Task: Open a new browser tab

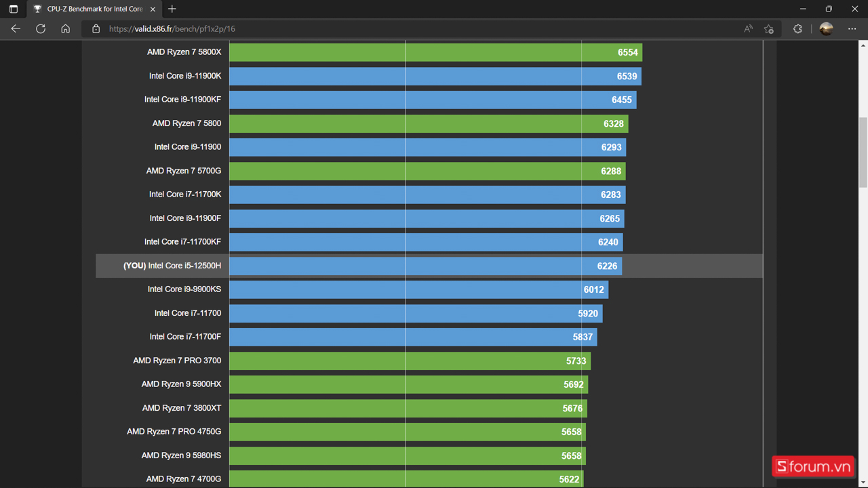Action: (172, 9)
